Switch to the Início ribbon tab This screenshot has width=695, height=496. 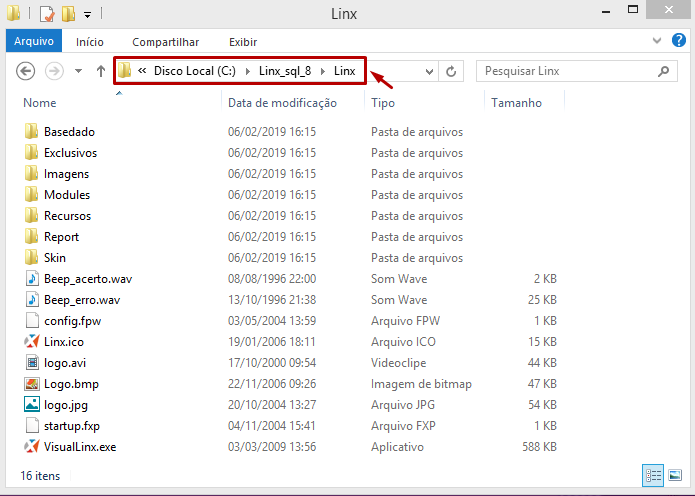click(x=90, y=42)
